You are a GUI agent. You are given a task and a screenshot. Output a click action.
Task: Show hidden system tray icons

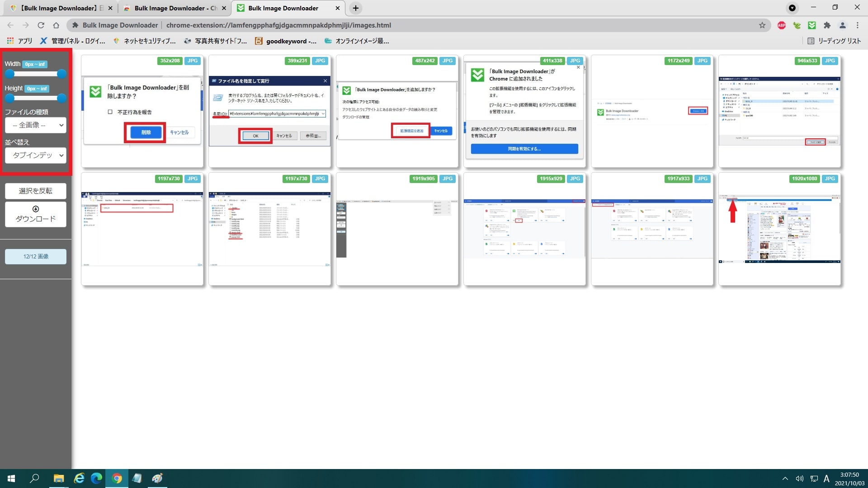coord(785,479)
